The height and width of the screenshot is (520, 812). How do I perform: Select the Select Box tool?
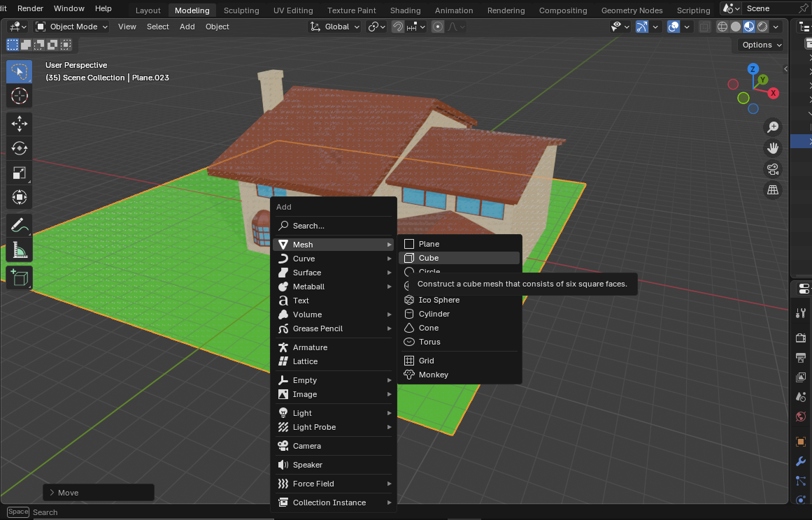(19, 71)
